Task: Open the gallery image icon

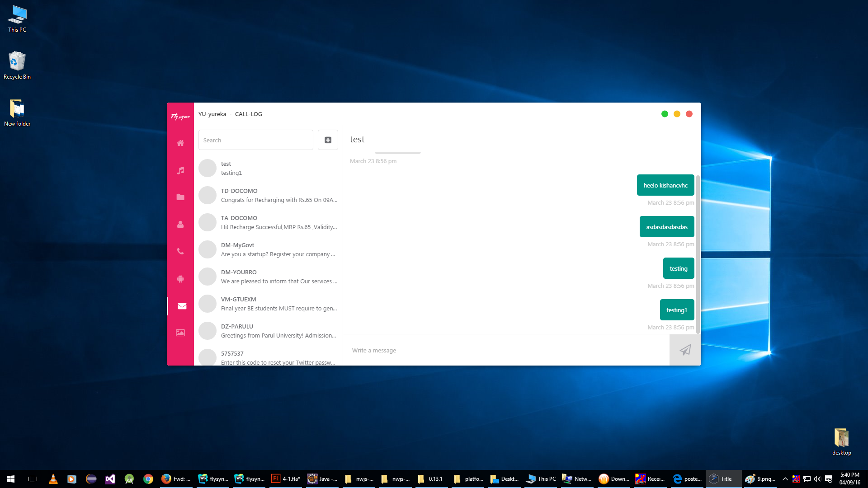Action: click(180, 333)
